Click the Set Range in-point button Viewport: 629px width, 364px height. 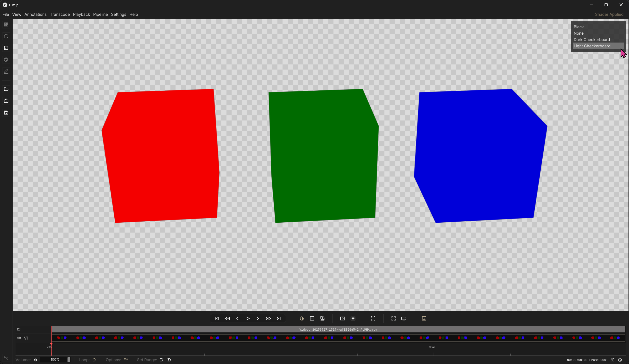162,360
